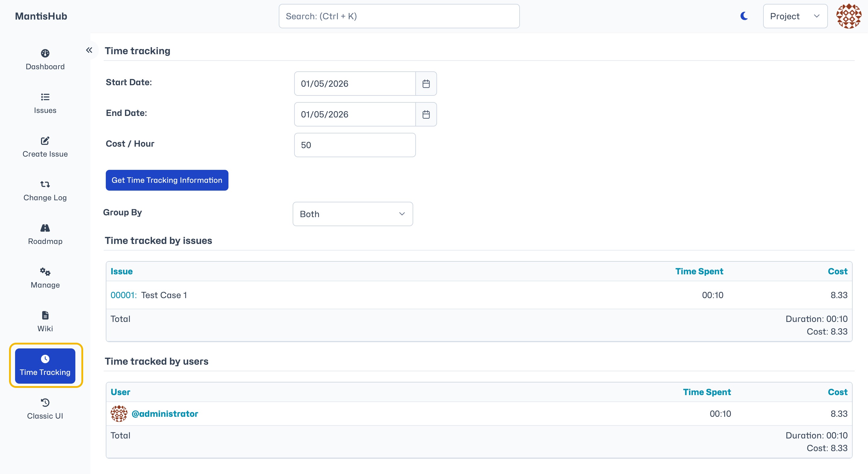This screenshot has height=474, width=868.
Task: Click the 00:10 time for Test Case 1
Action: (713, 295)
